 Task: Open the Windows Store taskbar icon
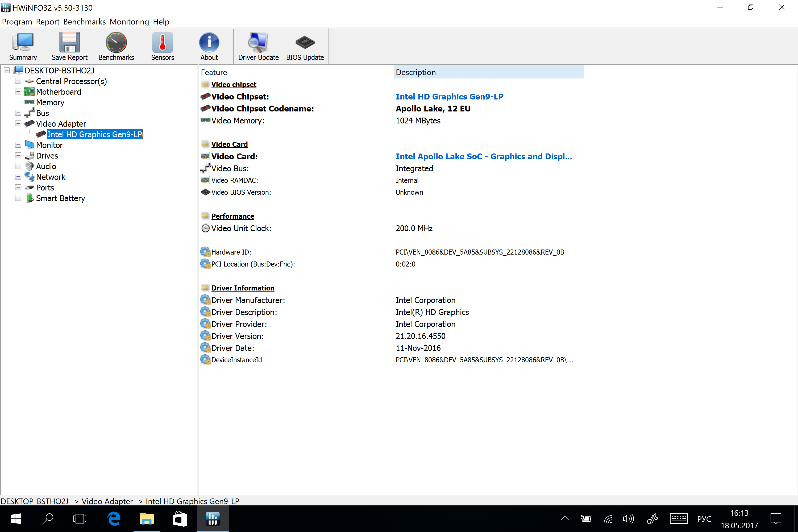[x=179, y=519]
